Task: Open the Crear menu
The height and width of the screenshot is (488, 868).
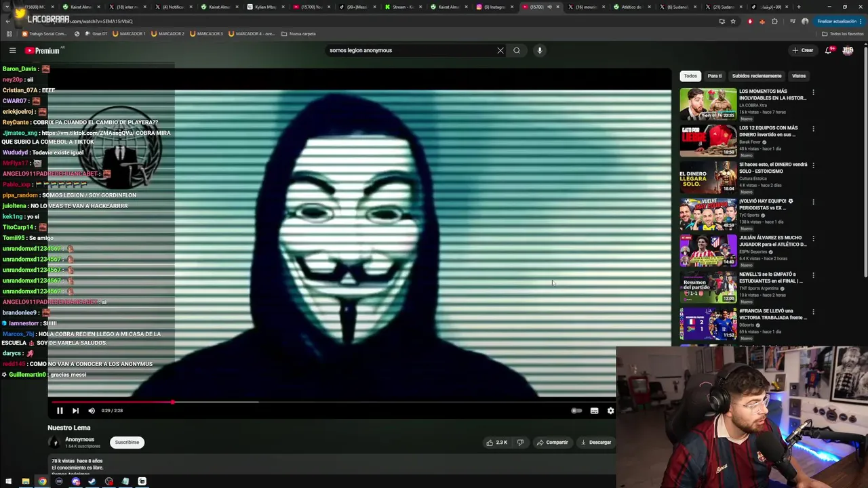Action: [x=803, y=50]
